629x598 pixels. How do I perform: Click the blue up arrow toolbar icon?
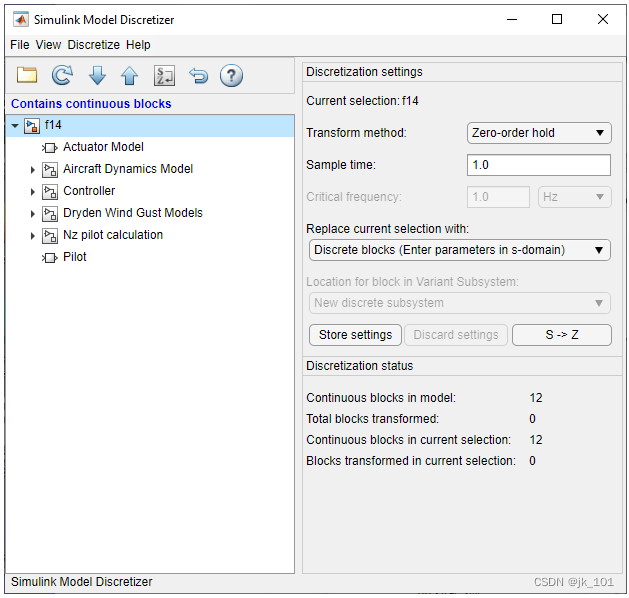tap(130, 75)
